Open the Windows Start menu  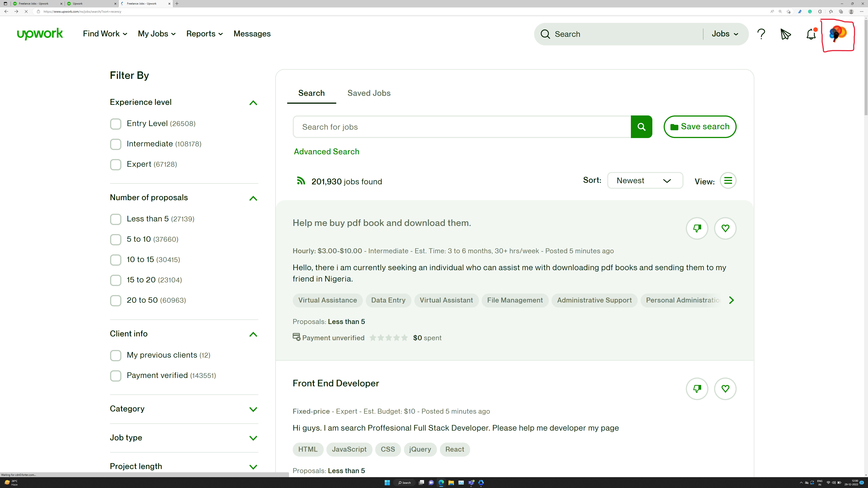tap(387, 483)
